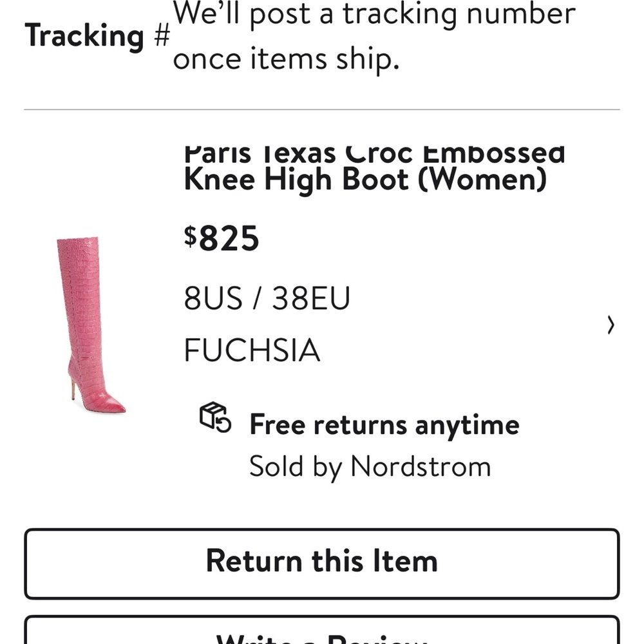
Task: Click the Knee High Boot (Women) title line
Action: [x=364, y=179]
